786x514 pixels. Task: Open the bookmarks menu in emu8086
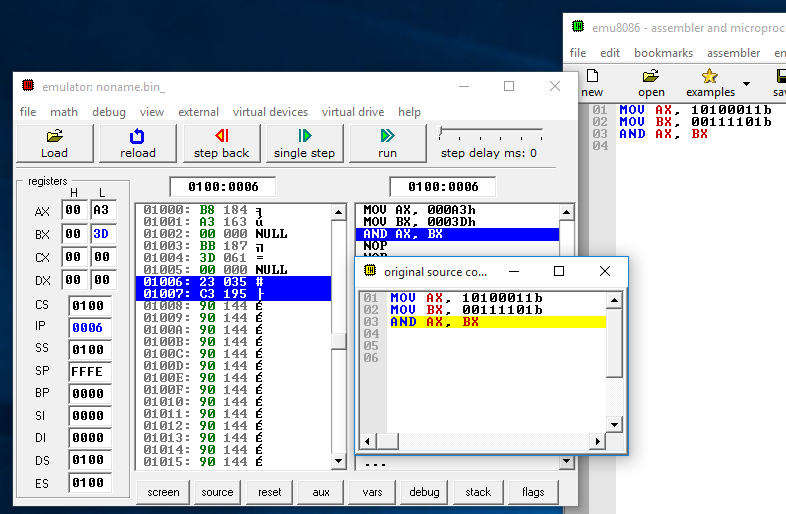[x=662, y=53]
